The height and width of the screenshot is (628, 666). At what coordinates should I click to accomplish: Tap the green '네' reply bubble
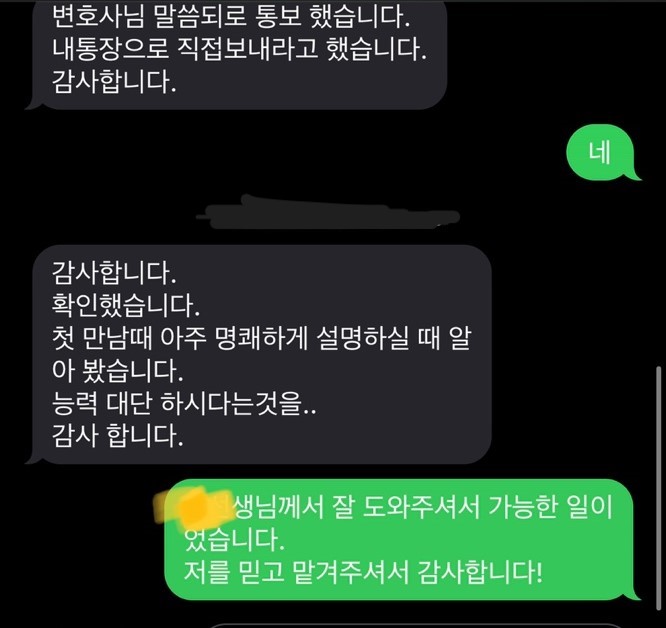[602, 152]
